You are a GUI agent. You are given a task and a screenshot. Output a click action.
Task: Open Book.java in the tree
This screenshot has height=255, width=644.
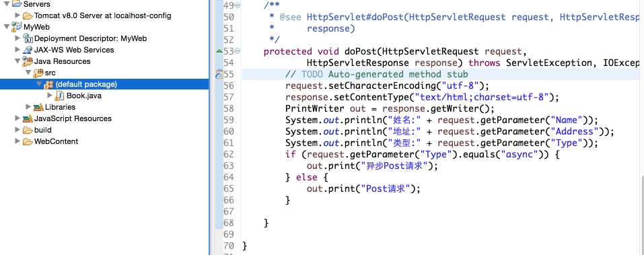tap(84, 96)
